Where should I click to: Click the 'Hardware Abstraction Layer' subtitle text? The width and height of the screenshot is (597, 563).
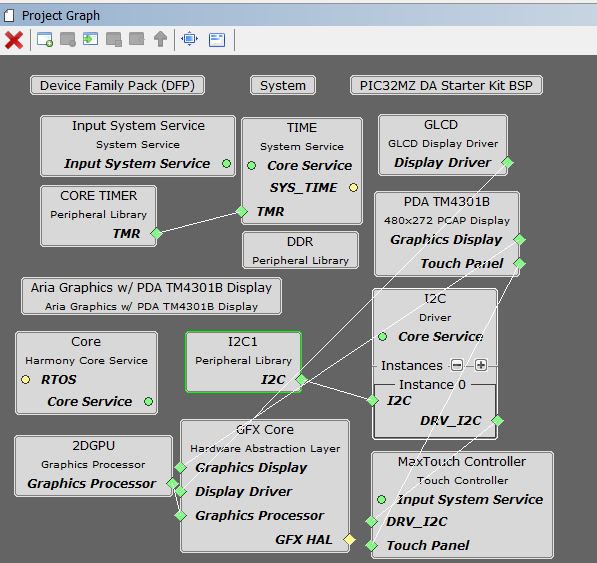point(265,449)
